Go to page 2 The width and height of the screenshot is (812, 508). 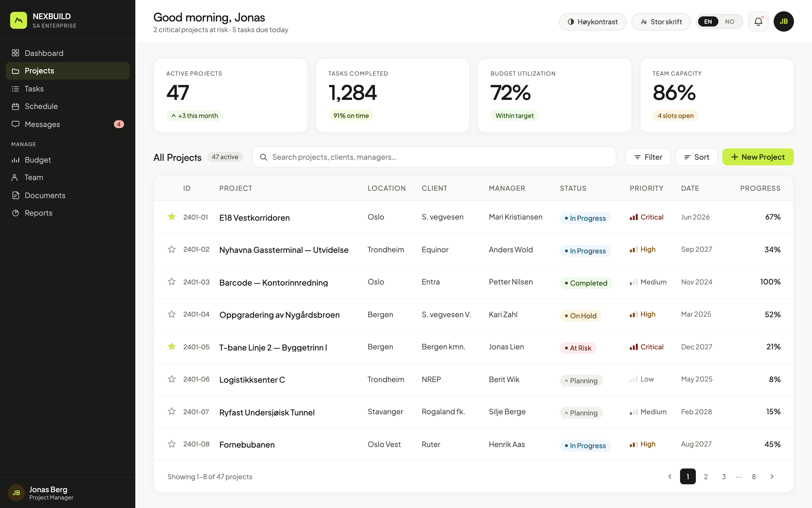(x=706, y=476)
